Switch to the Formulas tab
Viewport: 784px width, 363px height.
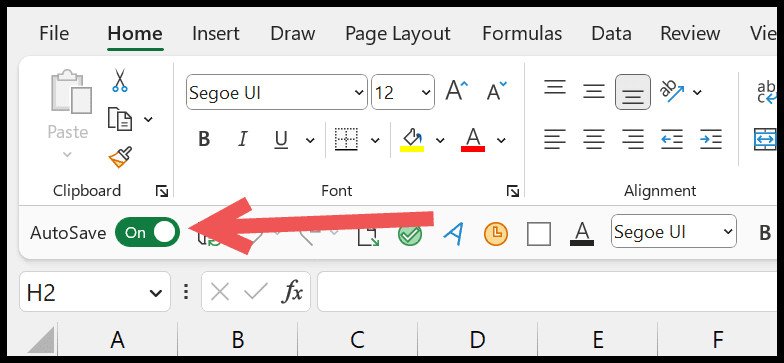tap(522, 34)
